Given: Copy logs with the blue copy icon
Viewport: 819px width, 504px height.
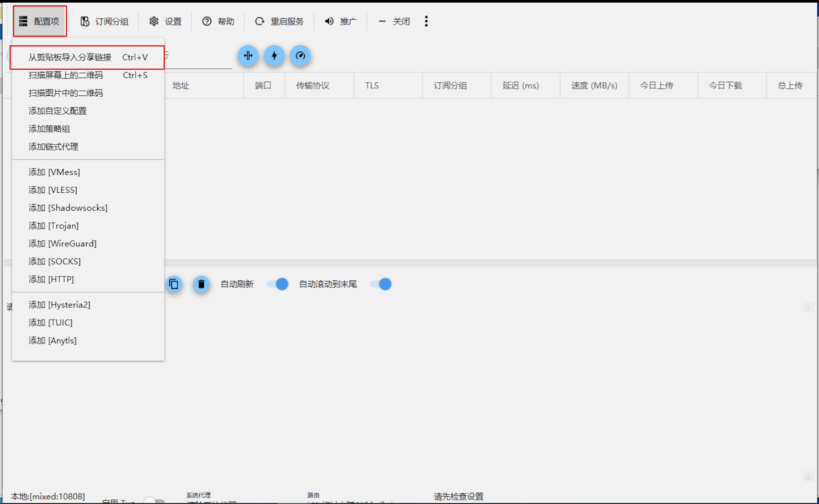Looking at the screenshot, I should (x=174, y=284).
